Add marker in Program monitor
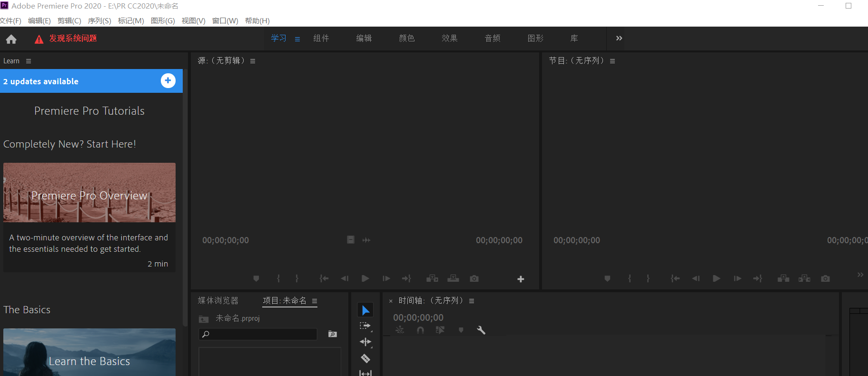This screenshot has height=376, width=868. pos(607,278)
